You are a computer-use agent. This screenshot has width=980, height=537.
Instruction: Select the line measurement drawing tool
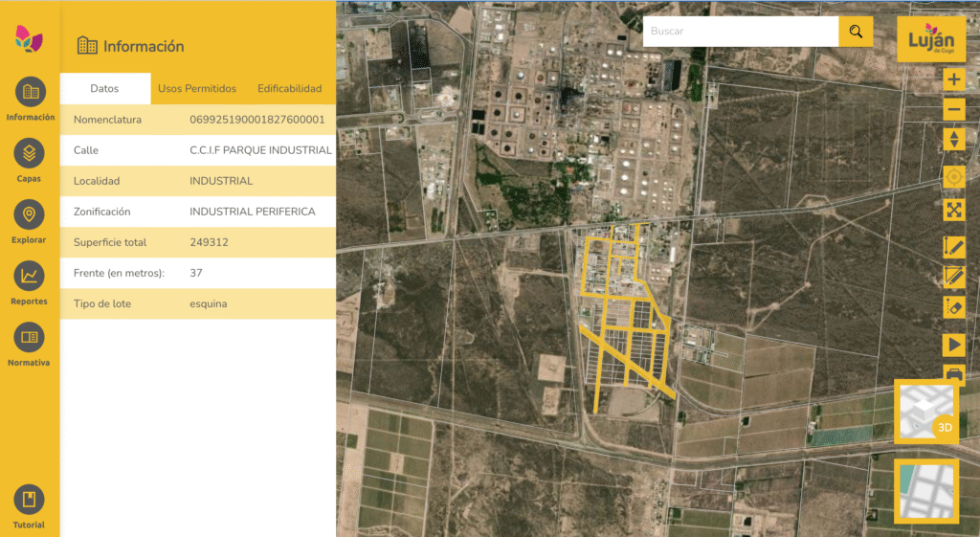[x=953, y=246]
